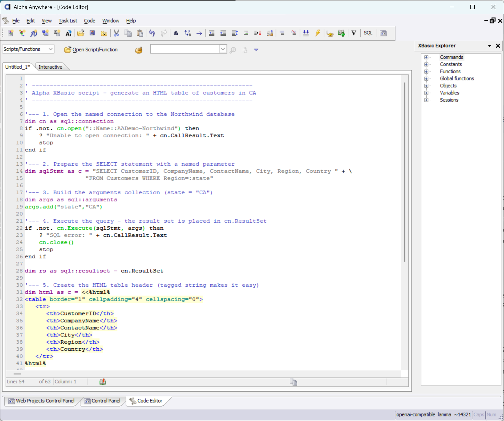Click the code editor vertical scrollbar thumb

click(405, 172)
